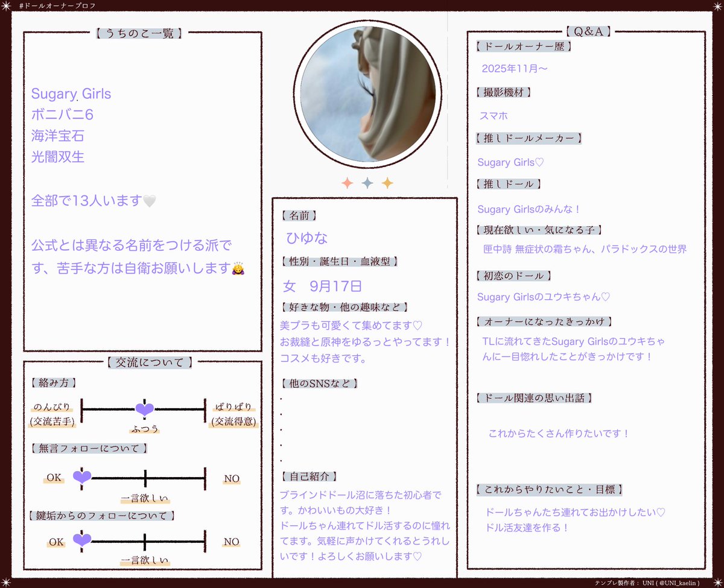Click the ドル活友達を作る! goal line
Screen dimensions: 724x588
point(527,528)
